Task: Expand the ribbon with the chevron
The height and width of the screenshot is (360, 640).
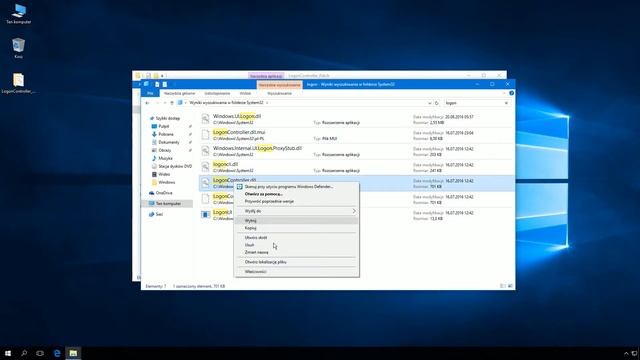Action: 504,93
